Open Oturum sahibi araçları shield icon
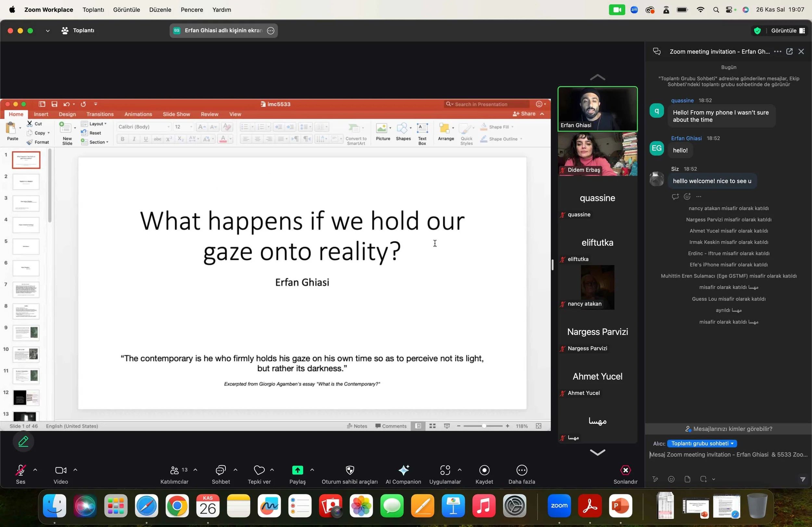The image size is (812, 527). coord(349,470)
